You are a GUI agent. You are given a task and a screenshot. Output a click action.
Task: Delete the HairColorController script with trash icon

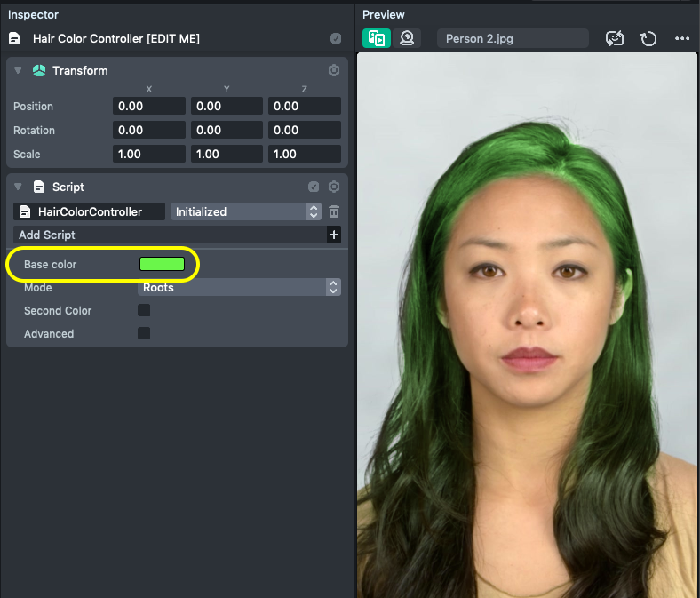coord(334,211)
